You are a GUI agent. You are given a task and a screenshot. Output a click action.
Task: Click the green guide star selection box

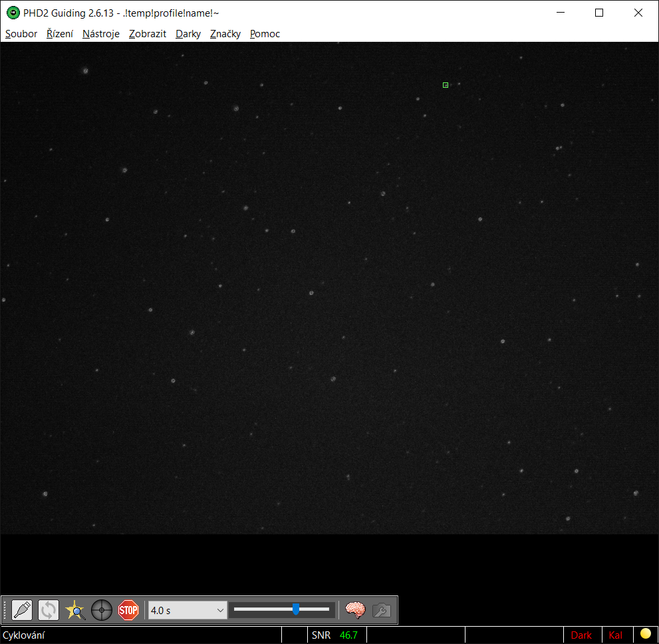pos(446,85)
